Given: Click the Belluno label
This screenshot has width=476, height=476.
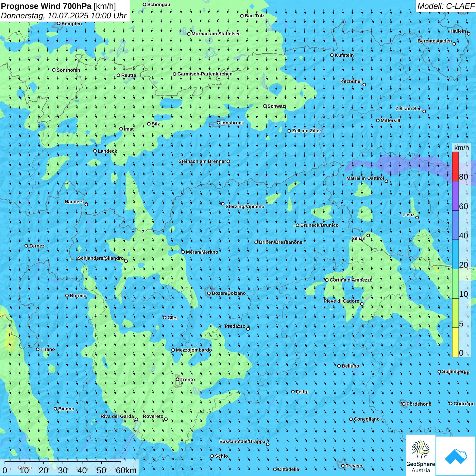Looking at the screenshot, I should coord(350,366).
